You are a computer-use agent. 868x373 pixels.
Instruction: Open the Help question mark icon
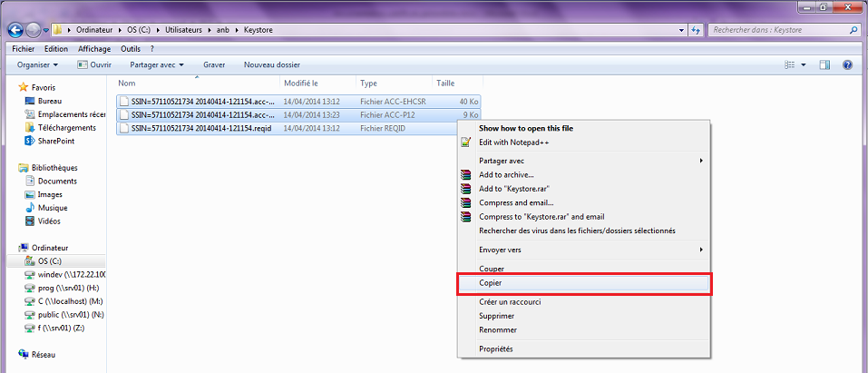pyautogui.click(x=847, y=64)
